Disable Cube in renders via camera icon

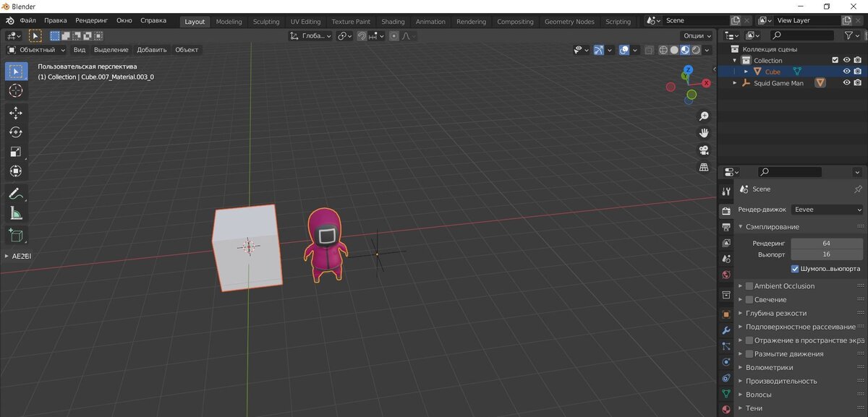(x=857, y=72)
